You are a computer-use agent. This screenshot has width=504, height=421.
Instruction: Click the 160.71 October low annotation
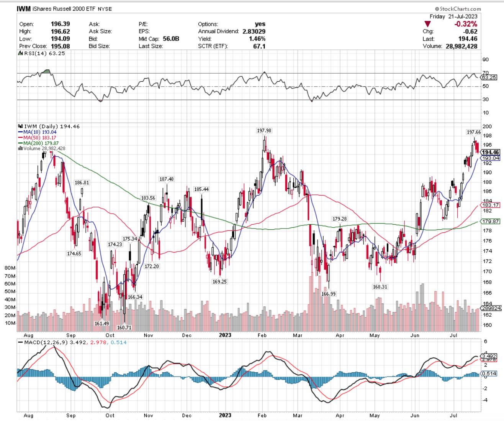pyautogui.click(x=124, y=327)
